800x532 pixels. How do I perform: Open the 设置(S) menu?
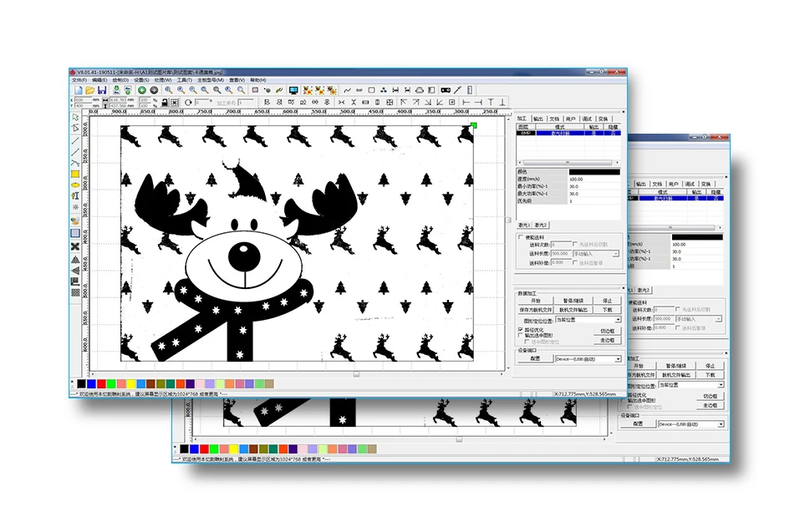tap(141, 80)
